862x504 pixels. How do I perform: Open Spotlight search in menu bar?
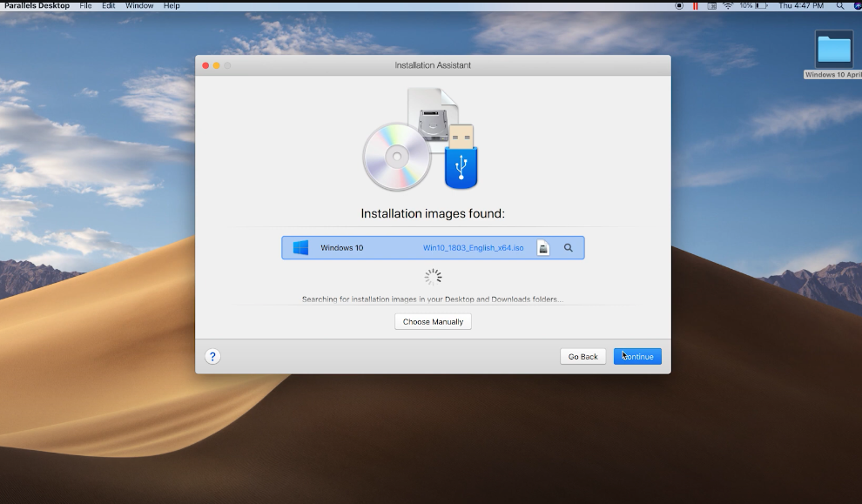pos(840,5)
